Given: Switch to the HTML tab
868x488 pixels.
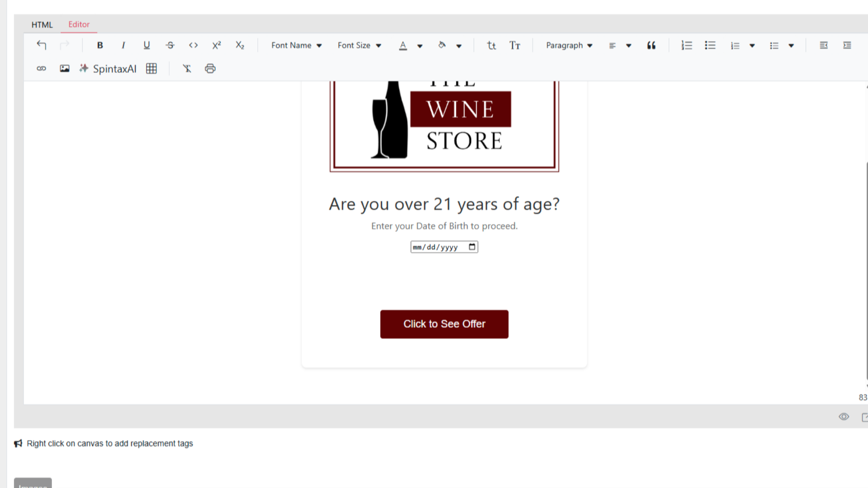Looking at the screenshot, I should (x=42, y=24).
